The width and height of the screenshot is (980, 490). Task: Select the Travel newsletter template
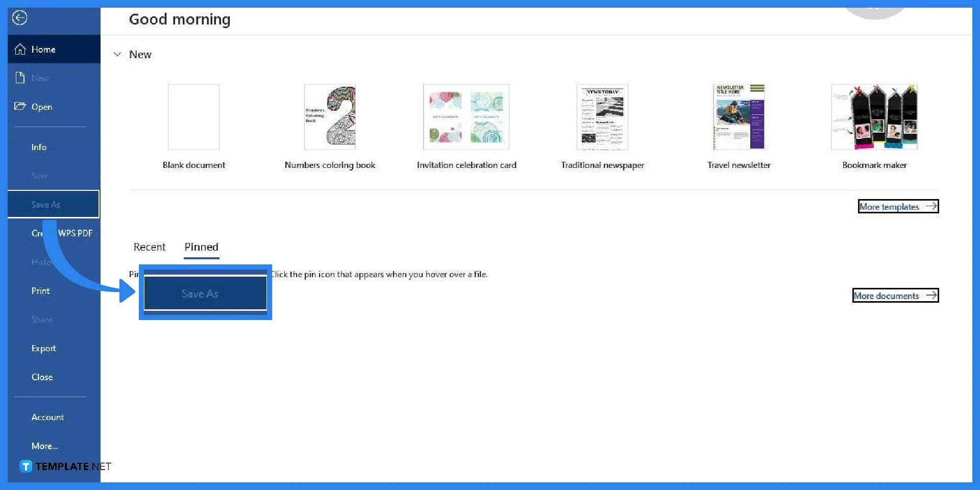coord(739,117)
